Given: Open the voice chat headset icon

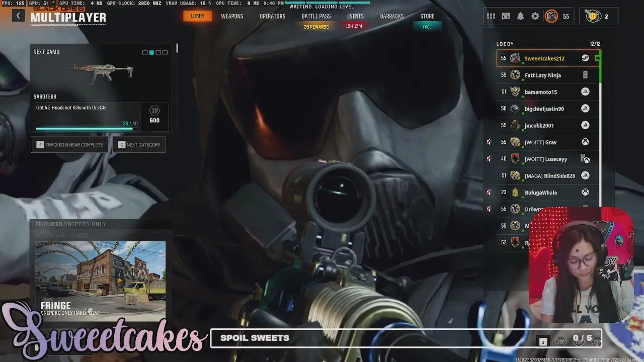Looking at the screenshot, I should pos(506,17).
